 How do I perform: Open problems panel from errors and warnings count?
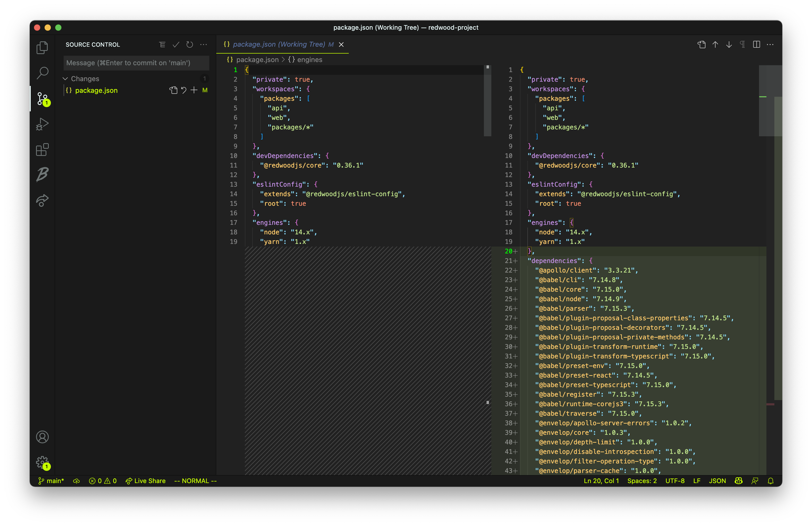point(103,481)
